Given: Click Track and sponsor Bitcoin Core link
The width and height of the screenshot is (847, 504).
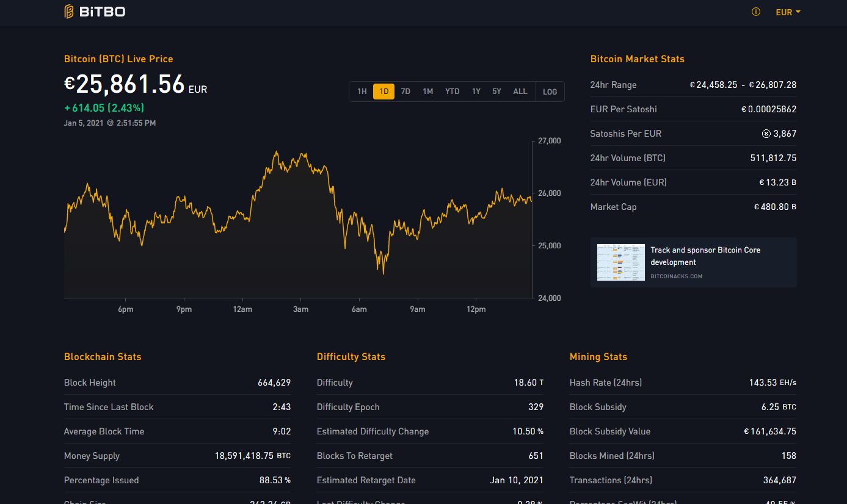Looking at the screenshot, I should 705,256.
